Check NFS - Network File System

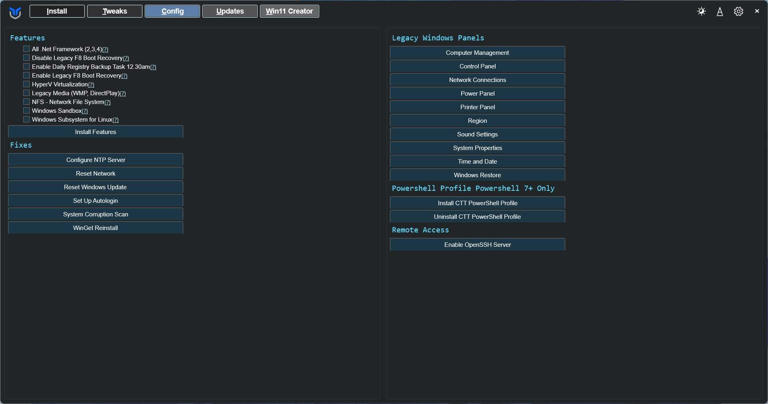[x=27, y=102]
